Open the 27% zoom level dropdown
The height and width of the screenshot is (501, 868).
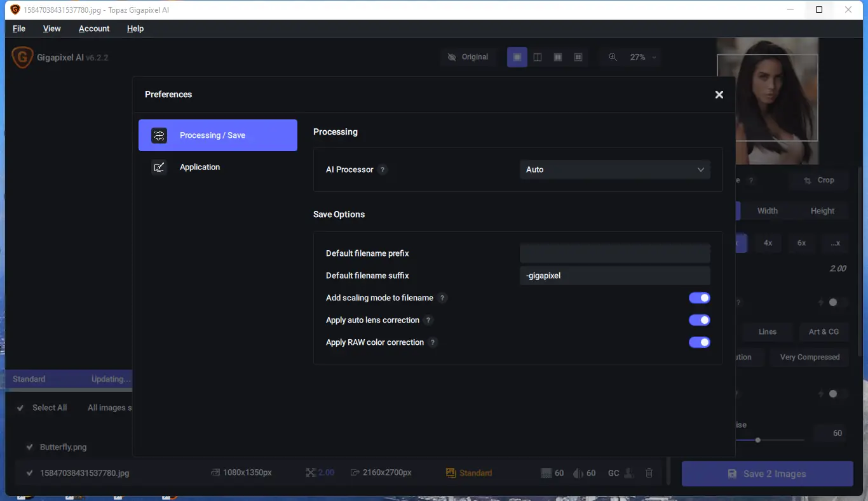pyautogui.click(x=642, y=57)
